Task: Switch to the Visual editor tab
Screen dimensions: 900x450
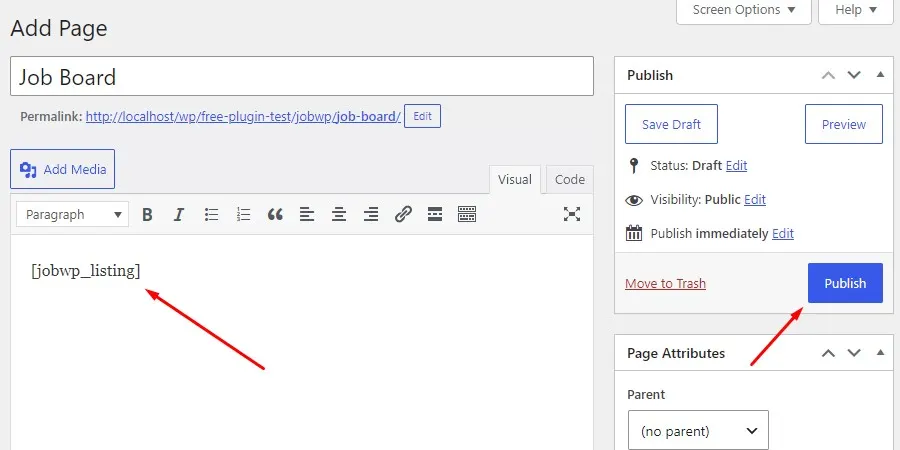Action: click(x=515, y=180)
